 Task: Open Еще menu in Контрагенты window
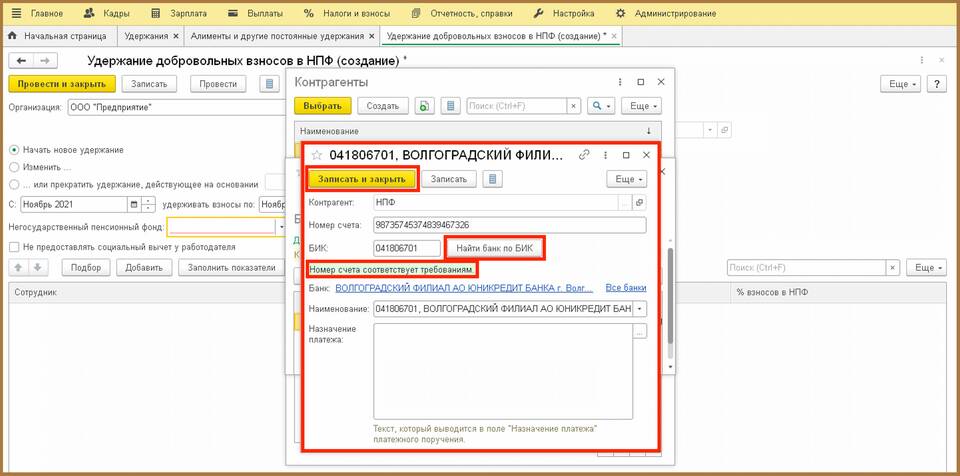pyautogui.click(x=642, y=106)
